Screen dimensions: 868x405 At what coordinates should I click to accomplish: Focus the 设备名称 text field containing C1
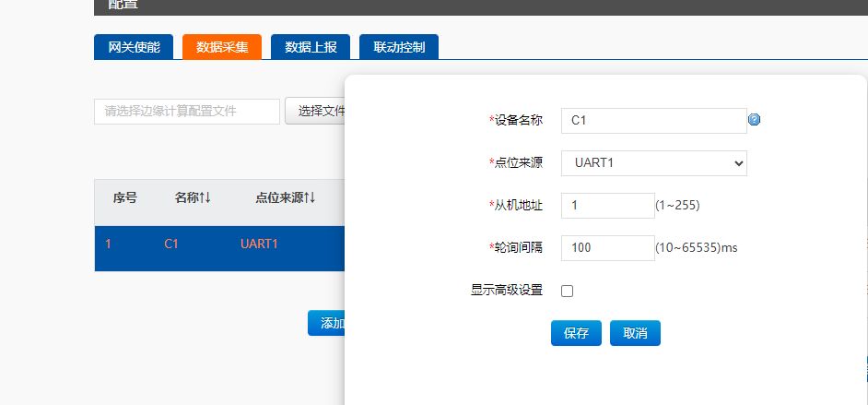[x=653, y=121]
